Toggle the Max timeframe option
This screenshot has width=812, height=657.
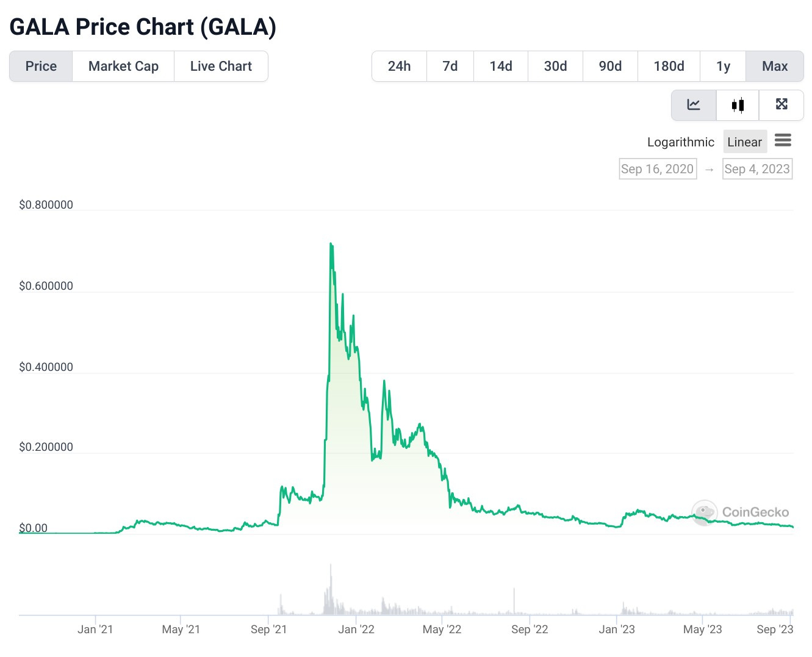click(775, 66)
